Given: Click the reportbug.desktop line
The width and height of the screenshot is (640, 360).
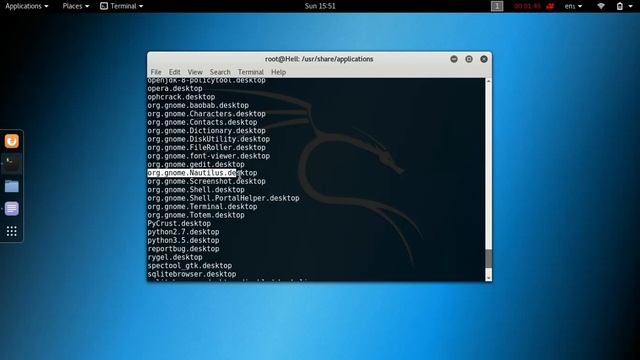Looking at the screenshot, I should [183, 249].
